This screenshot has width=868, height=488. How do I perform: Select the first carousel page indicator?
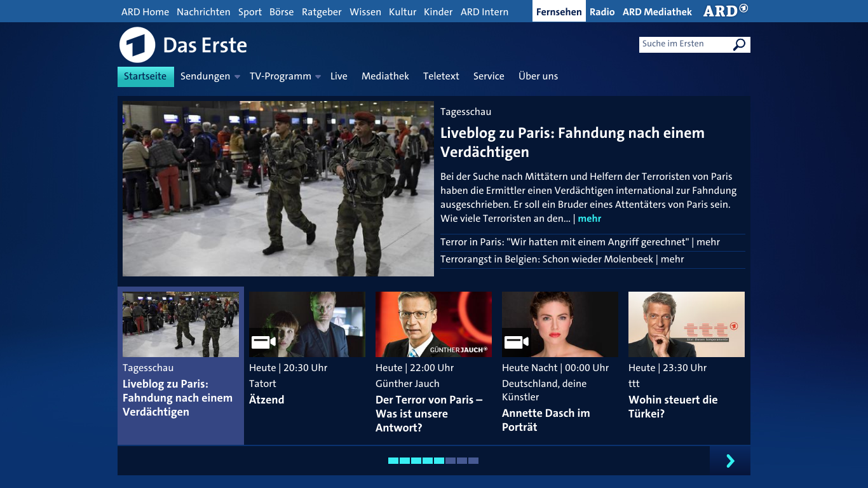click(393, 461)
